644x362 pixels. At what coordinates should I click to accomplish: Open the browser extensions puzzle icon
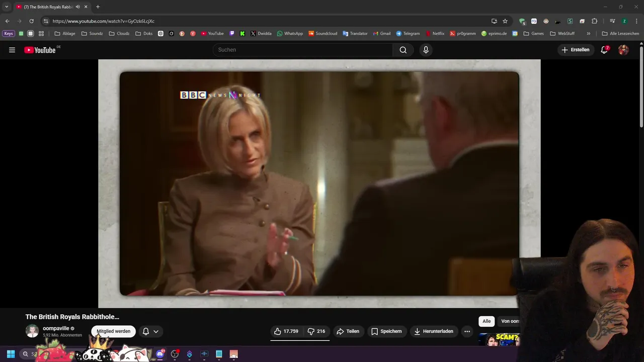594,21
